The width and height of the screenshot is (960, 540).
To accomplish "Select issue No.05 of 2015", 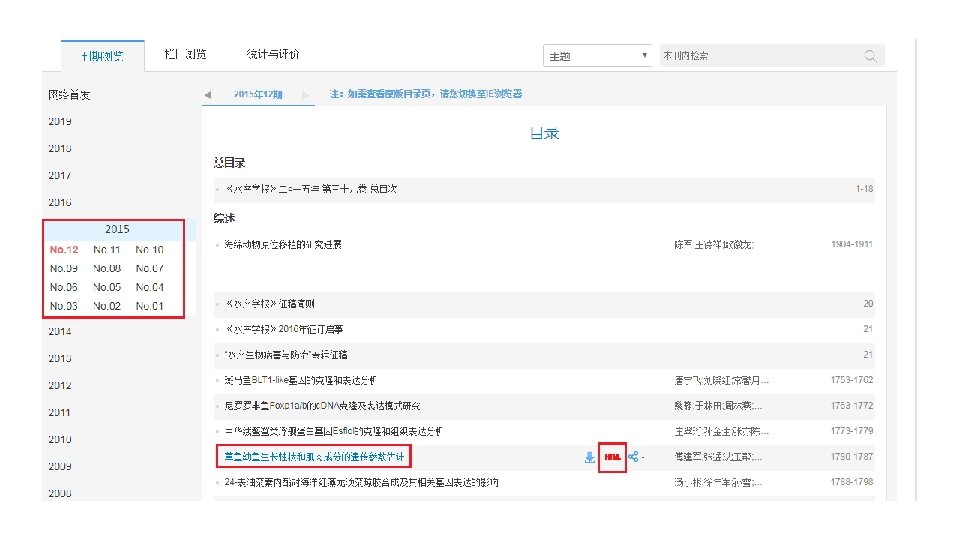I will 107,287.
